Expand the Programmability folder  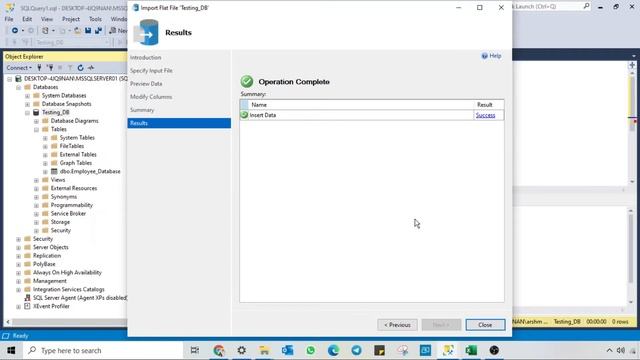tap(36, 205)
